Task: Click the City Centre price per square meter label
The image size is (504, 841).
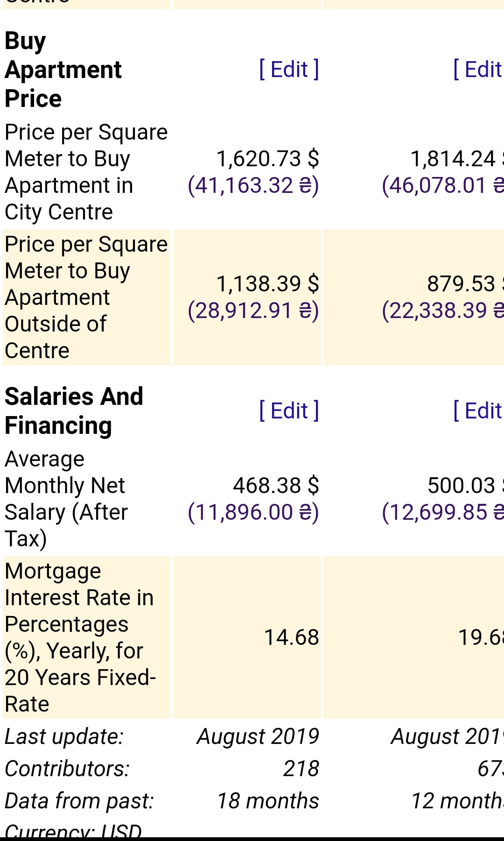Action: tap(86, 172)
